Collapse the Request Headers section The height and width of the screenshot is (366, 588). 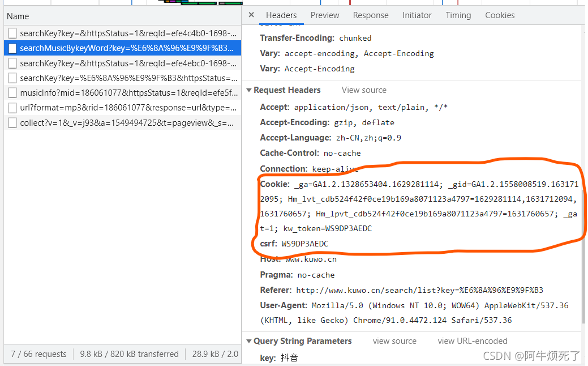[248, 91]
